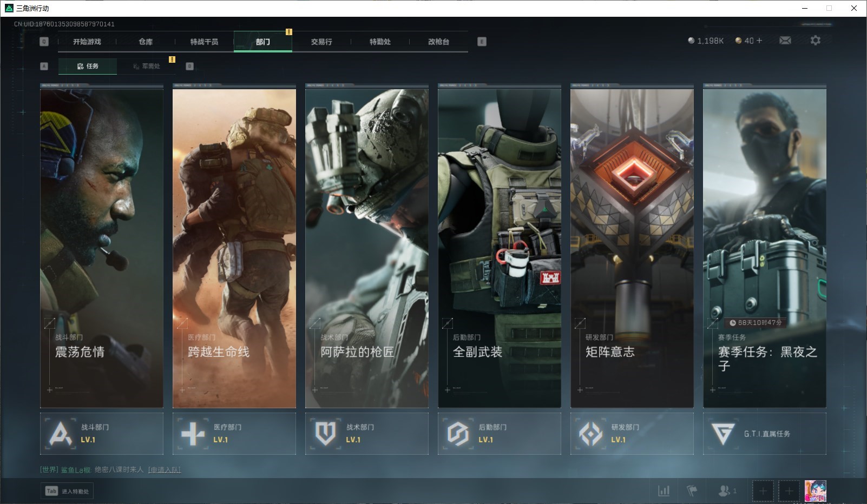Open the 军需处 sub-tab
Image resolution: width=867 pixels, height=504 pixels.
[x=147, y=66]
